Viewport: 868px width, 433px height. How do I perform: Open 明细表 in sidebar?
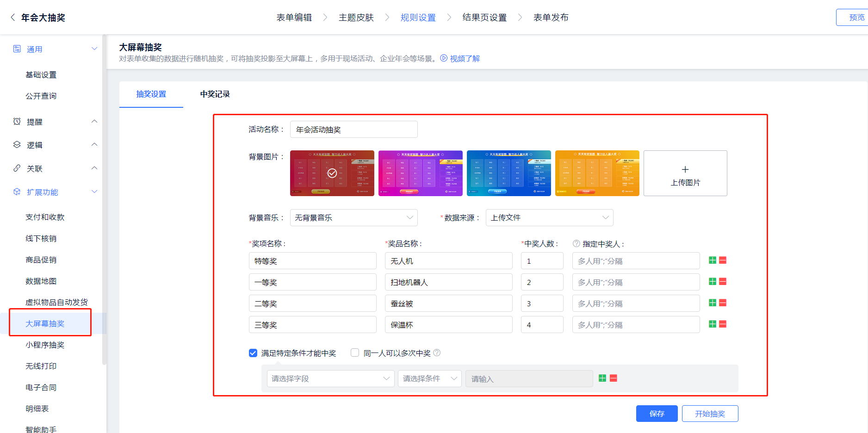[37, 408]
